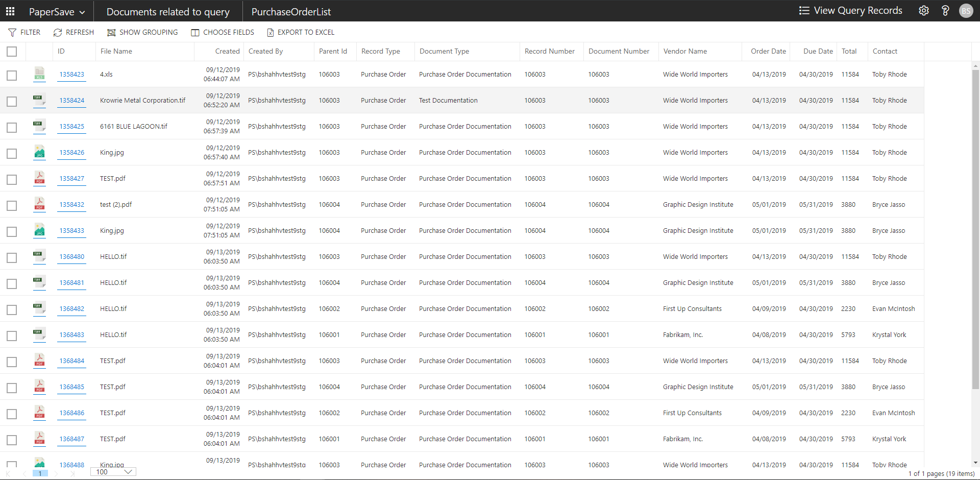Select the checkbox for 6161 BLUE LAGOON.tif
This screenshot has height=480, width=980.
12,128
